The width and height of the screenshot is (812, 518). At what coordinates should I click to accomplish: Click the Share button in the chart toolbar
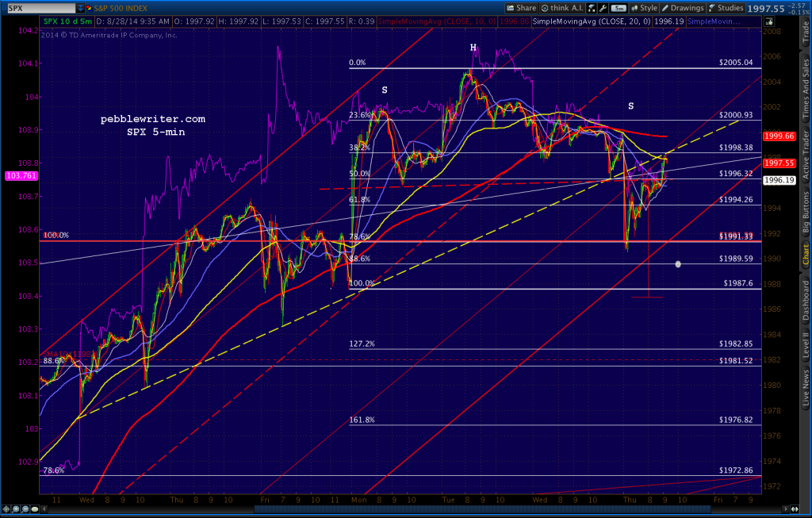click(x=522, y=8)
